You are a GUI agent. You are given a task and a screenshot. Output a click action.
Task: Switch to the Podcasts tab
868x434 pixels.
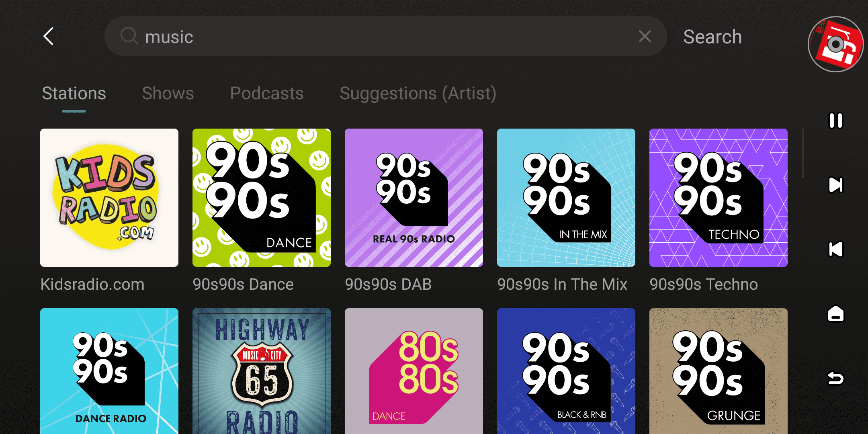pos(267,94)
